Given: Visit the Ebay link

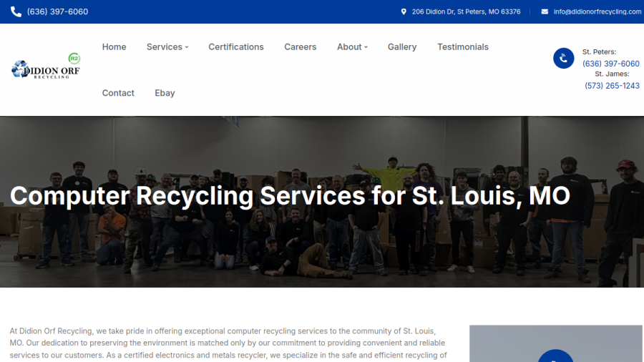Looking at the screenshot, I should click(165, 93).
